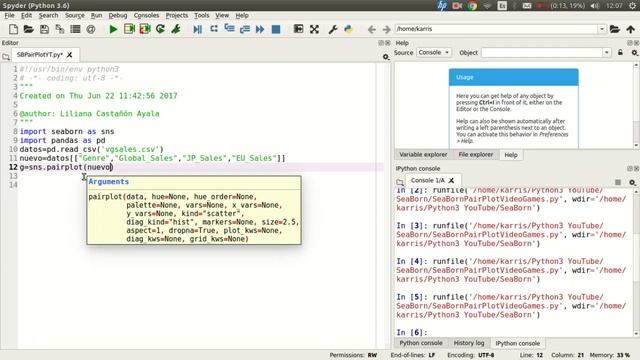Open the Edit menu
This screenshot has height=360, width=640.
point(26,15)
